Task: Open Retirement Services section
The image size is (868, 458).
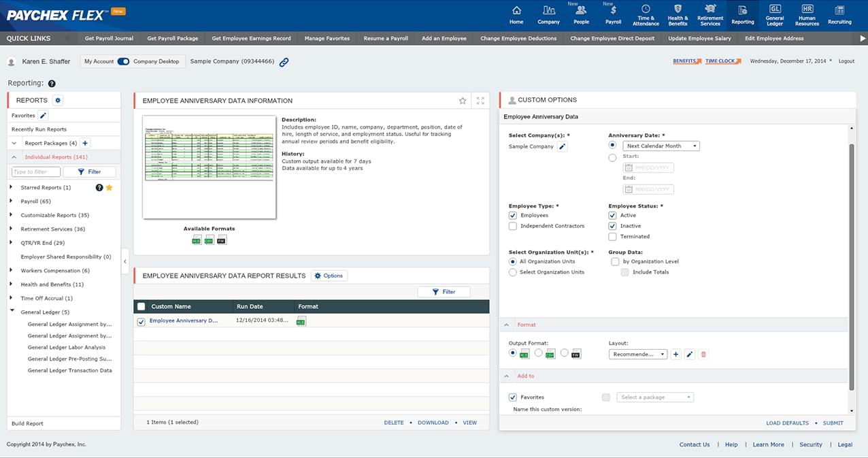Action: (x=710, y=15)
